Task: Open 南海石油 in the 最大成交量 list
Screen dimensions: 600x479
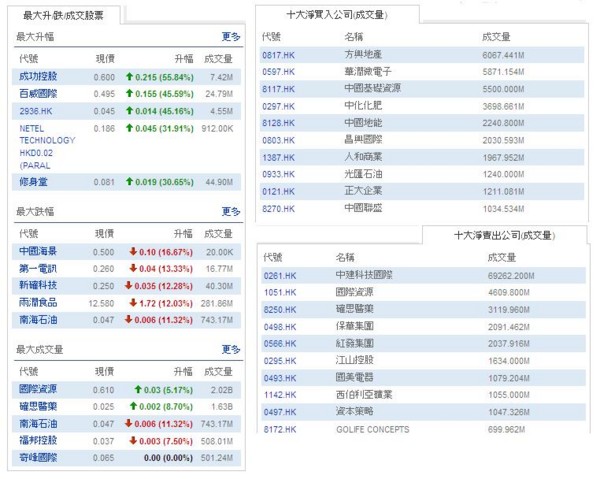Action: tap(38, 424)
